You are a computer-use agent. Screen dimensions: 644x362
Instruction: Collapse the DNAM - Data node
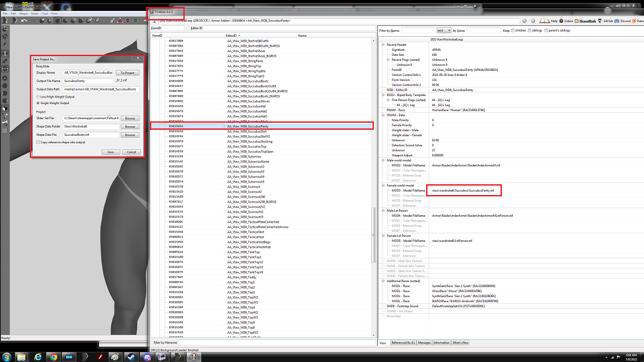click(382, 115)
